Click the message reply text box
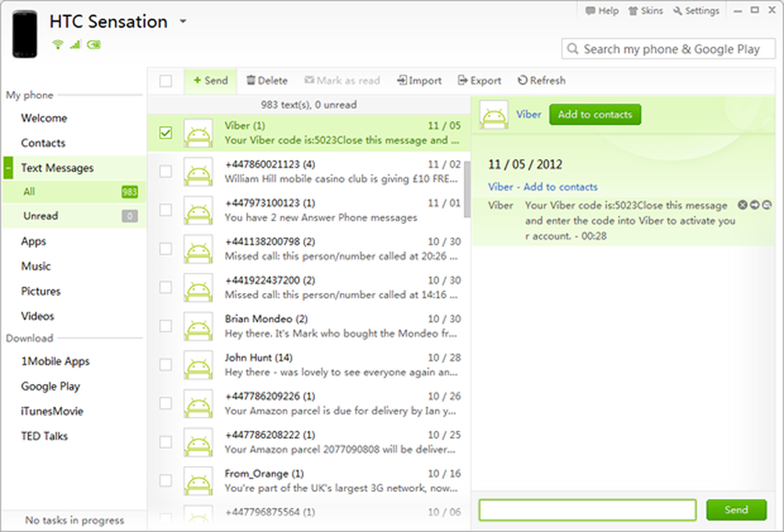 [x=587, y=510]
